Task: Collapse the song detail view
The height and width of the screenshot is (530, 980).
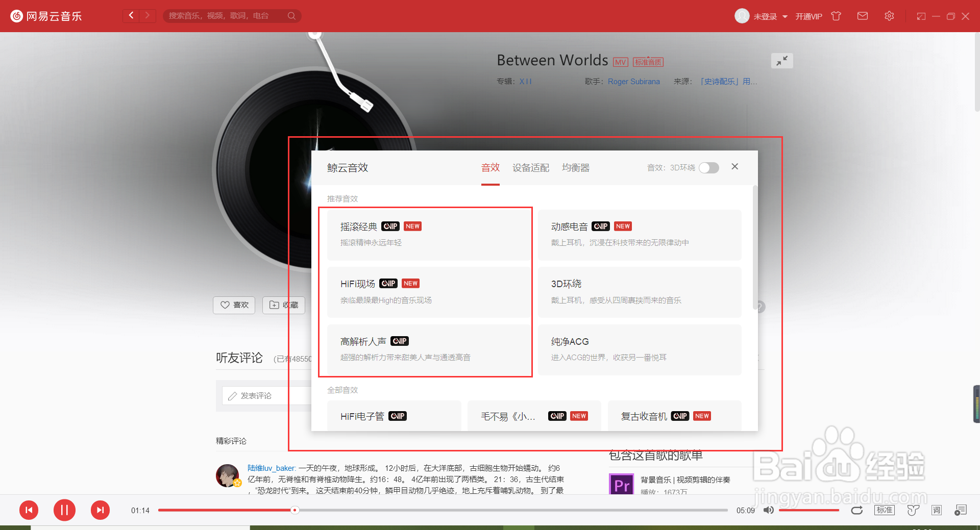Action: point(782,61)
